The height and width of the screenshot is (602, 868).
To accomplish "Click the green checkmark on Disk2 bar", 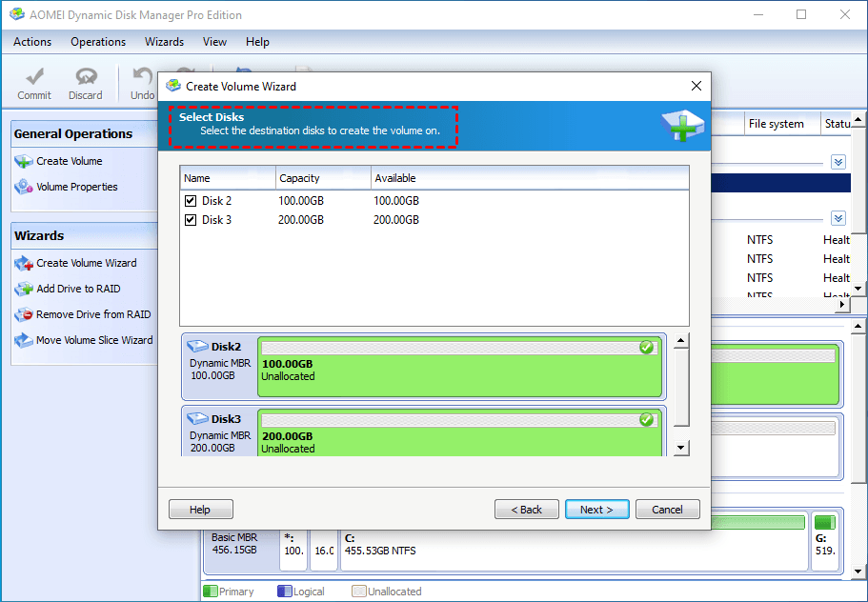I will (x=646, y=348).
